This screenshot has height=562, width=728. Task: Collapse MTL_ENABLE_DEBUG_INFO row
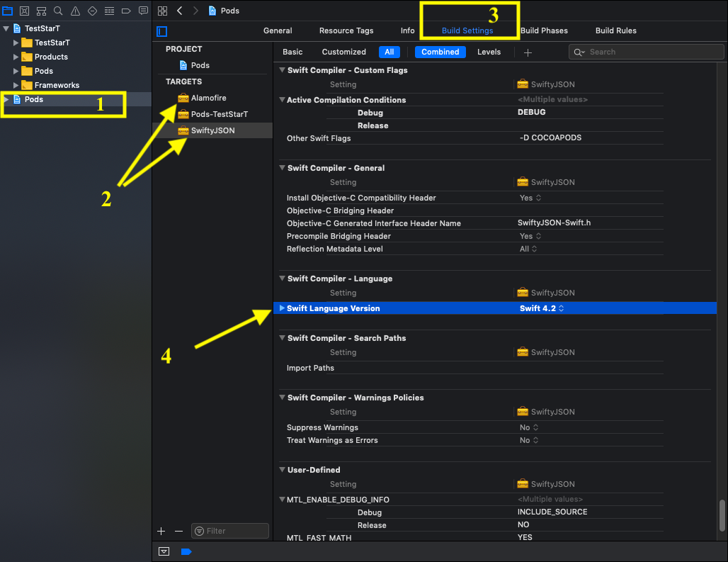tap(282, 500)
